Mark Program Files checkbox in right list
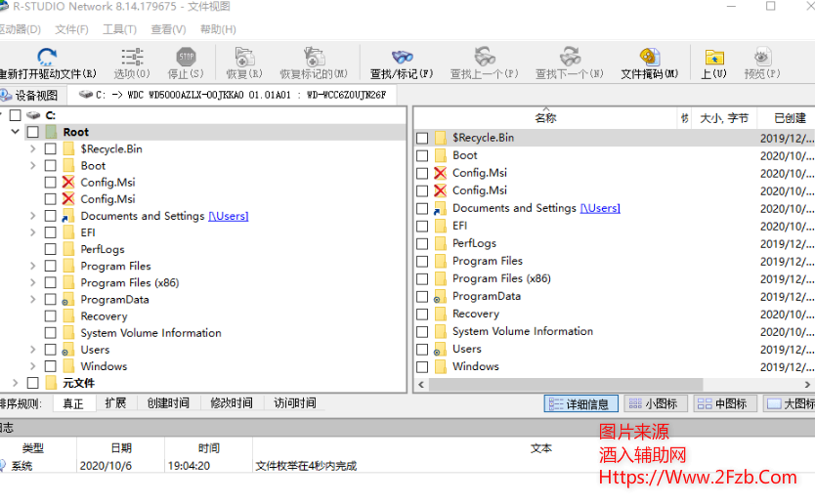The width and height of the screenshot is (815, 504). click(x=422, y=262)
